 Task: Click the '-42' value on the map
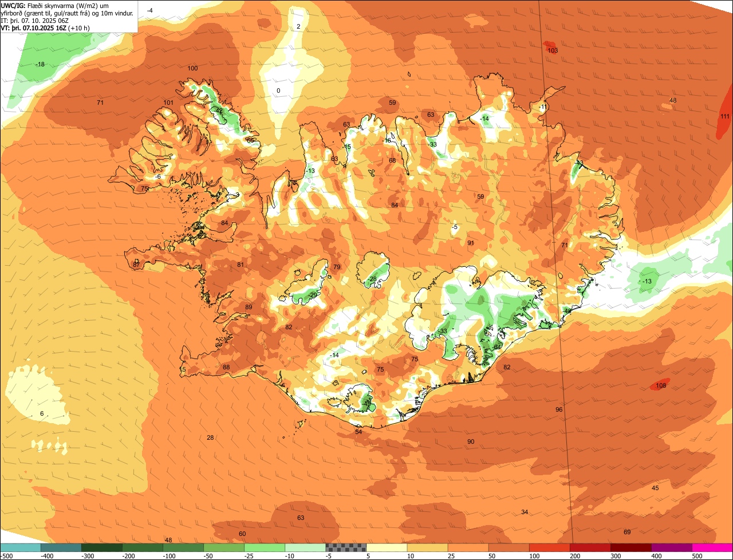(x=218, y=111)
